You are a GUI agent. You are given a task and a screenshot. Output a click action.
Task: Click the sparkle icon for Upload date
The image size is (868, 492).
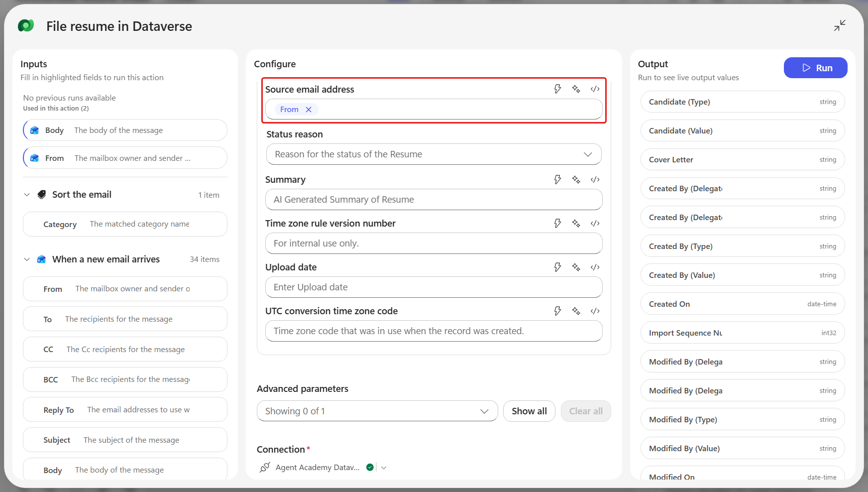576,267
